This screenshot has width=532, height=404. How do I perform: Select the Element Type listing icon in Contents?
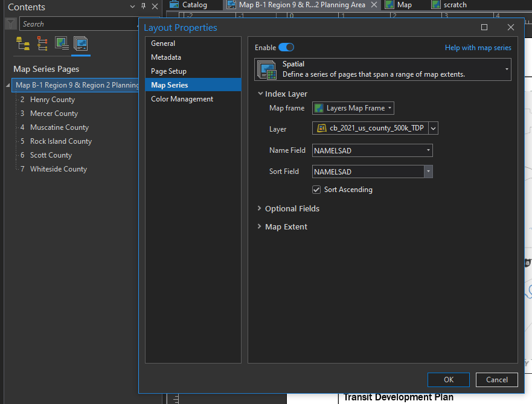pyautogui.click(x=41, y=43)
